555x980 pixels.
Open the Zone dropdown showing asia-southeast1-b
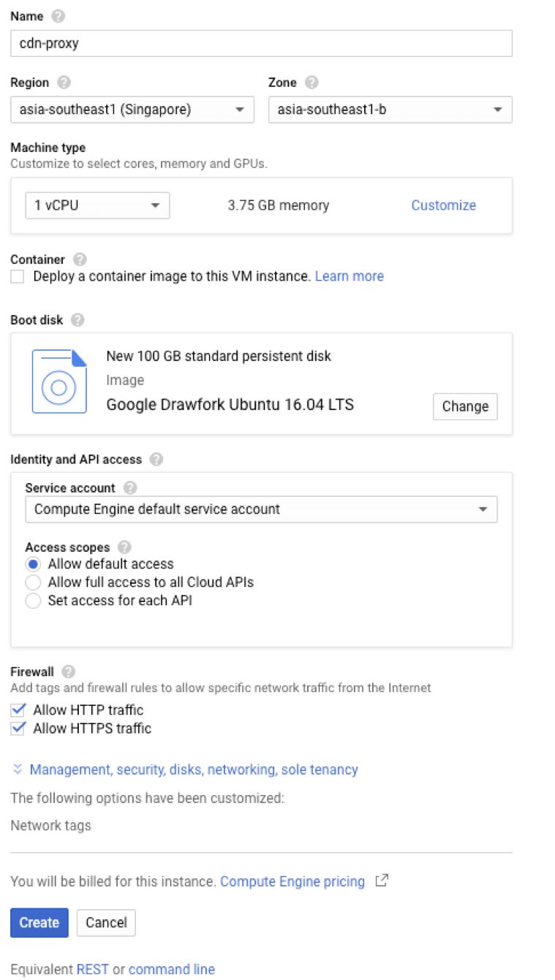390,110
